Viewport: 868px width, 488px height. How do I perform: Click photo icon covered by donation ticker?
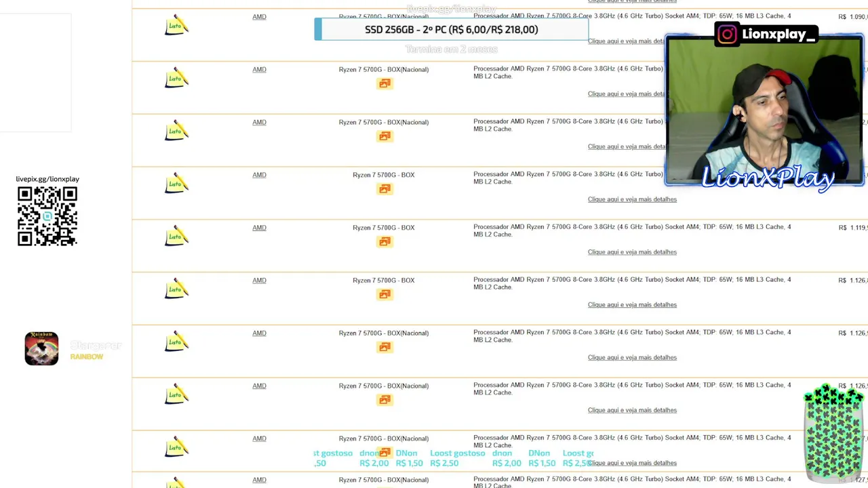[384, 452]
